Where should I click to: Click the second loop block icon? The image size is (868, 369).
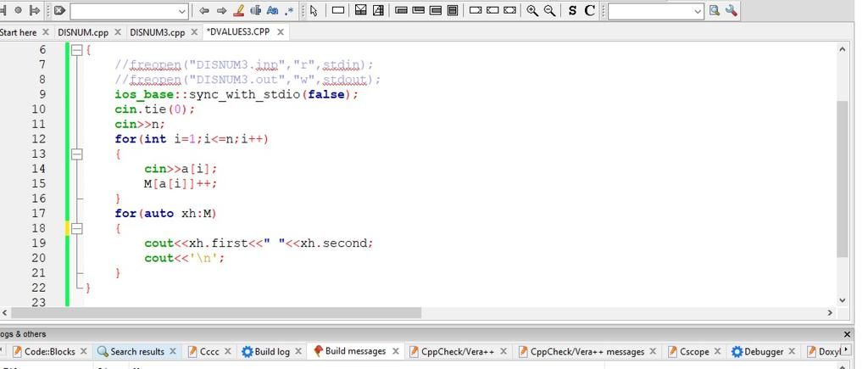pyautogui.click(x=419, y=10)
